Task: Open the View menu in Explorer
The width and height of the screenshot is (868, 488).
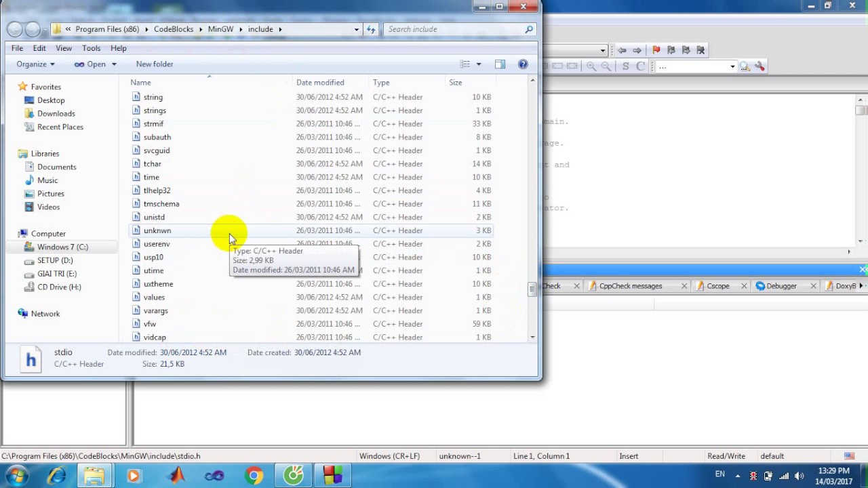Action: pos(64,48)
